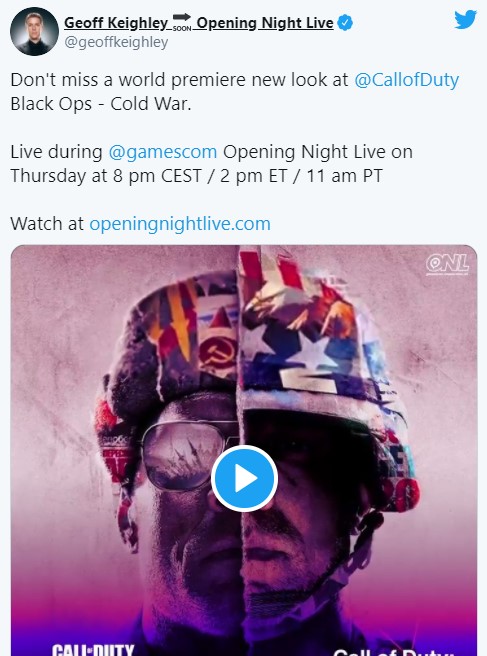
Task: Click the Thursday at 8 pm CEST line
Action: (x=197, y=176)
